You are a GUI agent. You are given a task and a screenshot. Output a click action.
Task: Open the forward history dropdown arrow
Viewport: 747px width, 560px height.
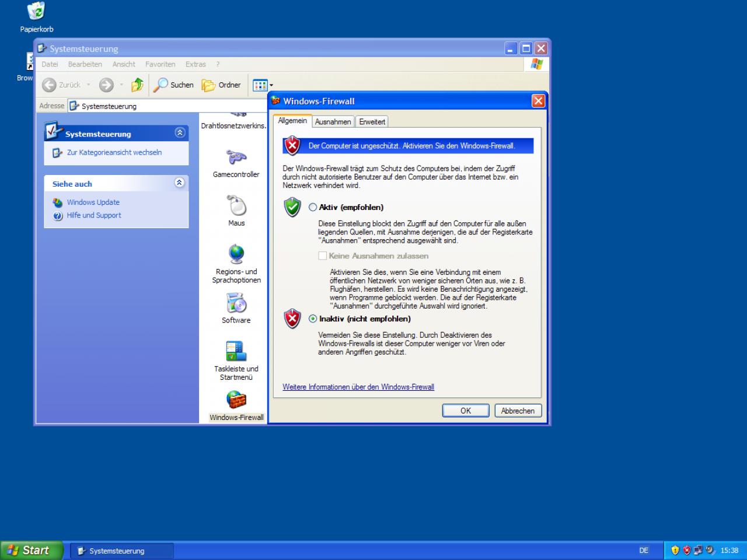click(121, 85)
